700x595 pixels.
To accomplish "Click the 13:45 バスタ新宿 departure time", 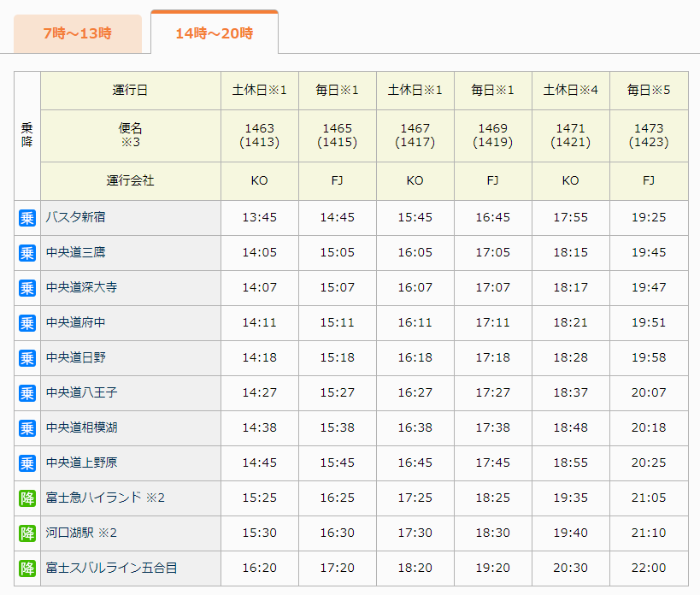I will [259, 218].
